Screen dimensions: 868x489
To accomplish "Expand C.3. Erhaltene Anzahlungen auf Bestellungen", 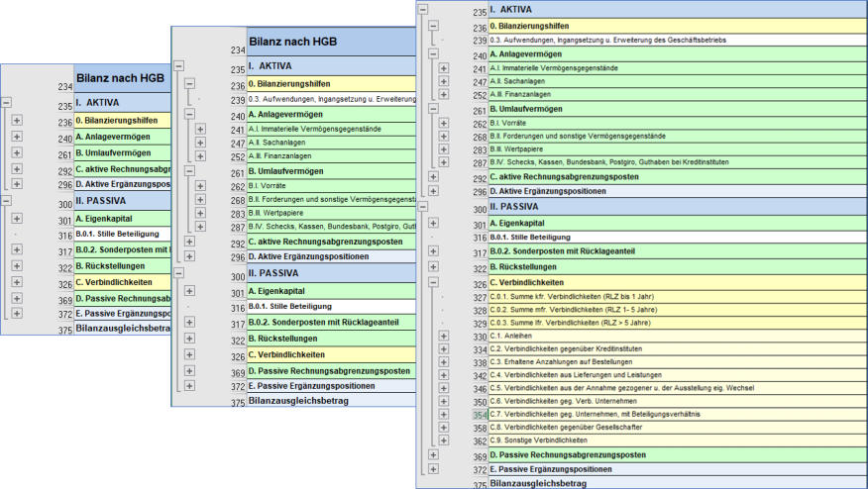I will click(x=444, y=362).
